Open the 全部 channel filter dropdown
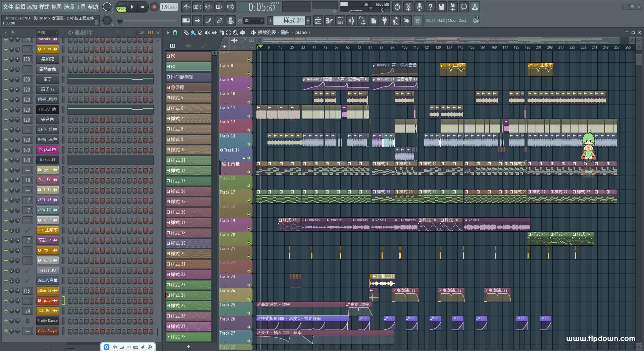This screenshot has height=351, width=644. click(x=47, y=33)
